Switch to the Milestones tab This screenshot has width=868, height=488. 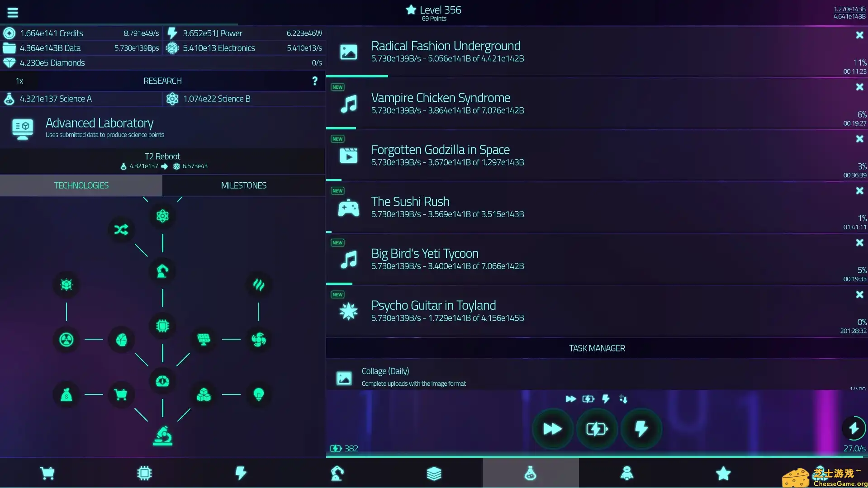(x=243, y=185)
